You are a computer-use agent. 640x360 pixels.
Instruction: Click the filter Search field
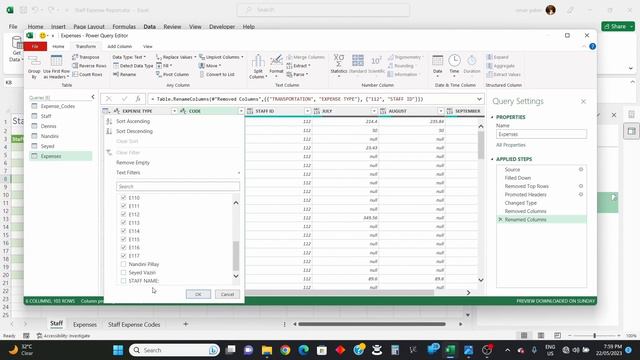point(178,187)
